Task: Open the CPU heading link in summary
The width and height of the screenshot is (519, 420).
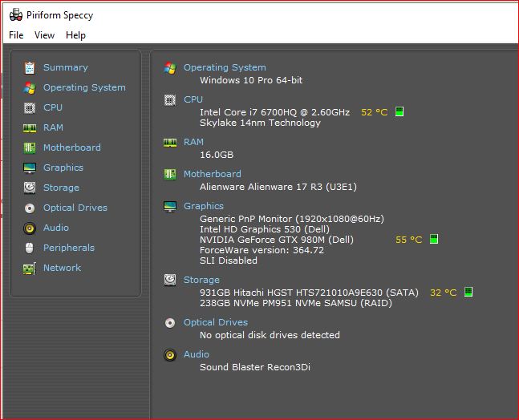Action: pos(193,99)
